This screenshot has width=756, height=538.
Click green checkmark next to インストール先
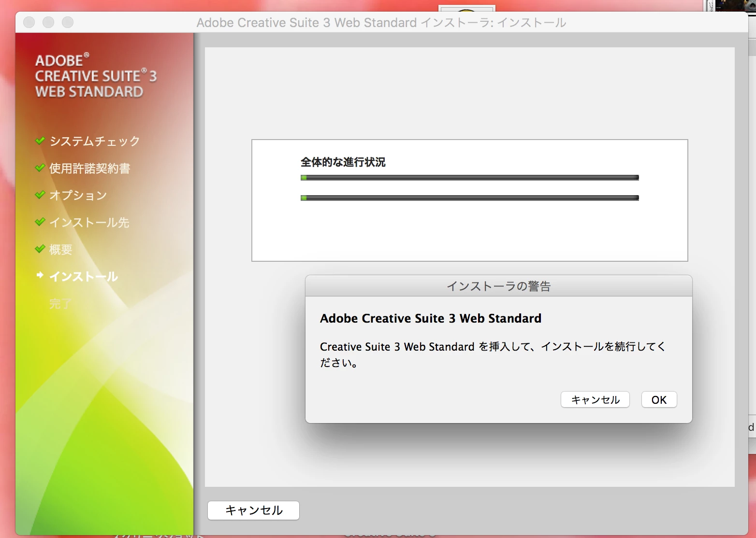point(40,222)
